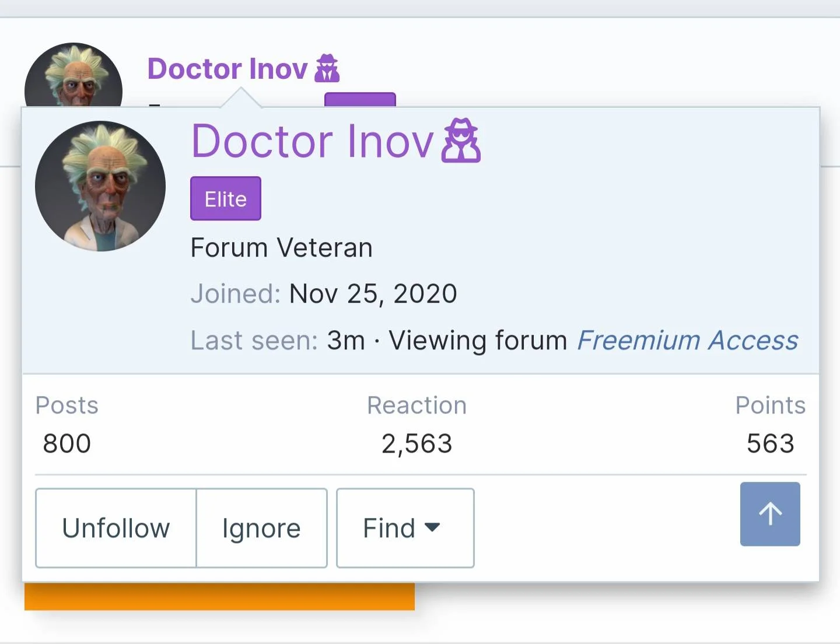Click the spy icon beside the popup's Doctor Inov name
The width and height of the screenshot is (840, 644).
coord(461,141)
